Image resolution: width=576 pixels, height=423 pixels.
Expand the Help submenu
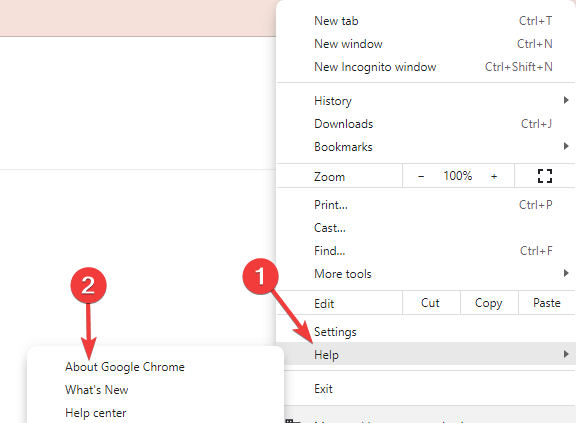[x=426, y=354]
